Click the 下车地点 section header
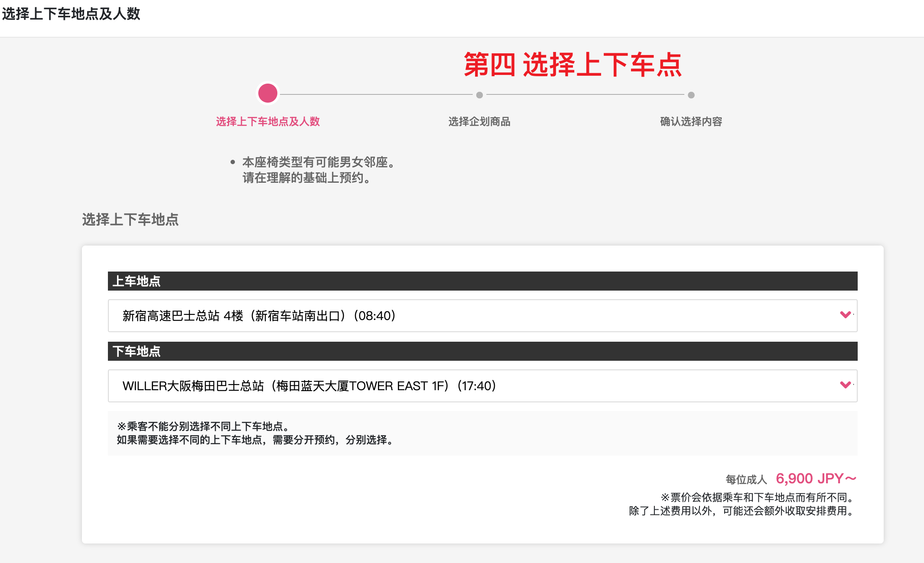 [x=482, y=351]
